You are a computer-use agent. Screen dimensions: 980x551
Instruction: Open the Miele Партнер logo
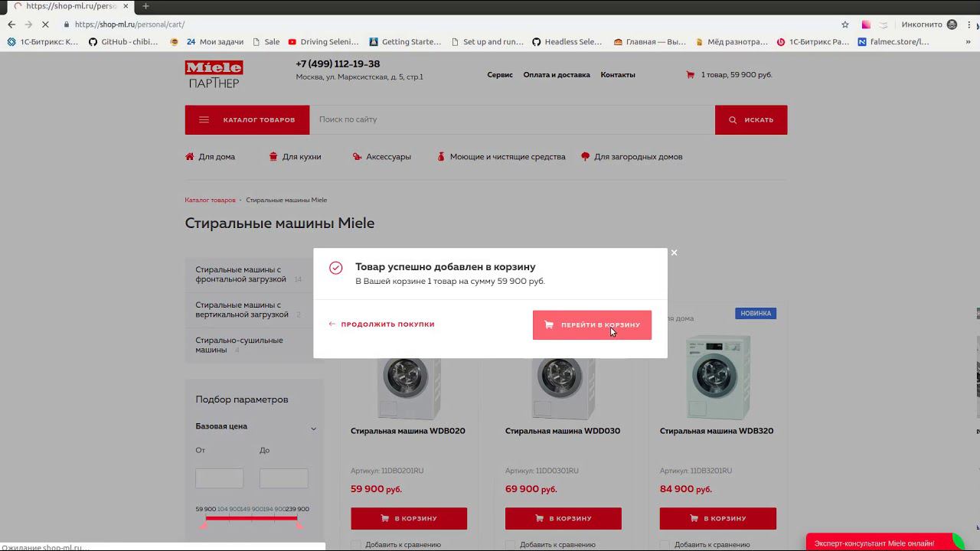click(214, 74)
